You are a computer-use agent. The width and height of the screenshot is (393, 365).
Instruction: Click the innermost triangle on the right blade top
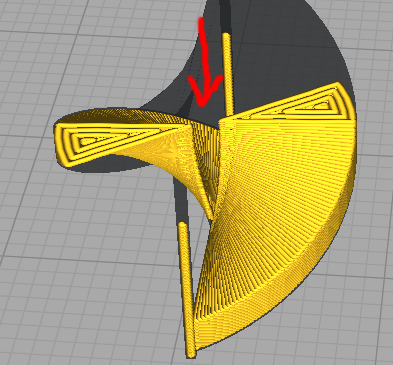(321, 106)
